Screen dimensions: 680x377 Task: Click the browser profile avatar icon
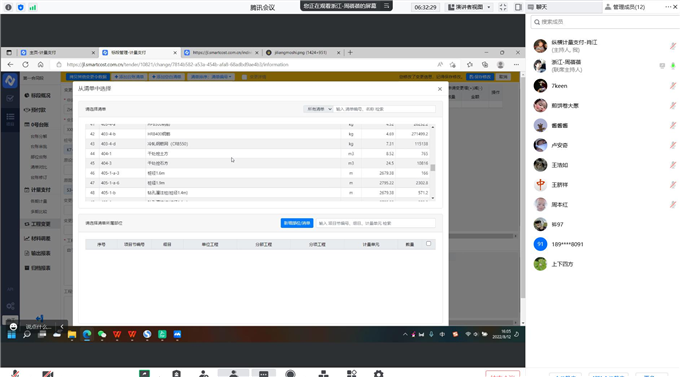(x=500, y=65)
